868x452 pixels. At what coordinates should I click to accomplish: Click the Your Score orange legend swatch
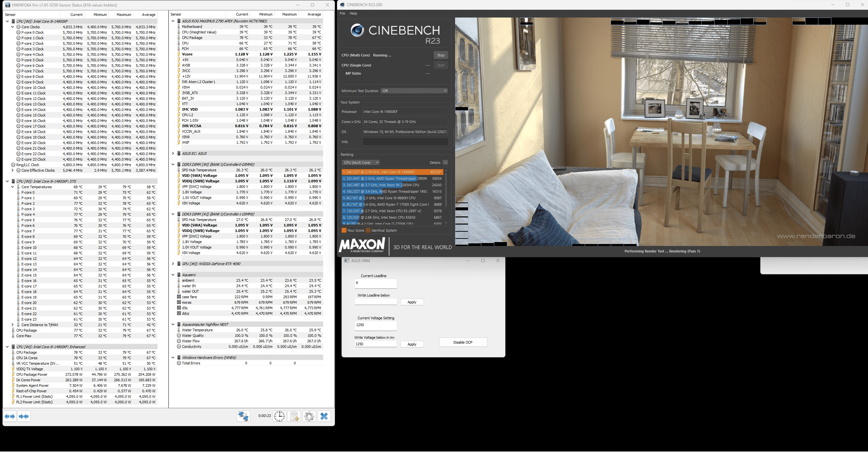click(x=344, y=230)
